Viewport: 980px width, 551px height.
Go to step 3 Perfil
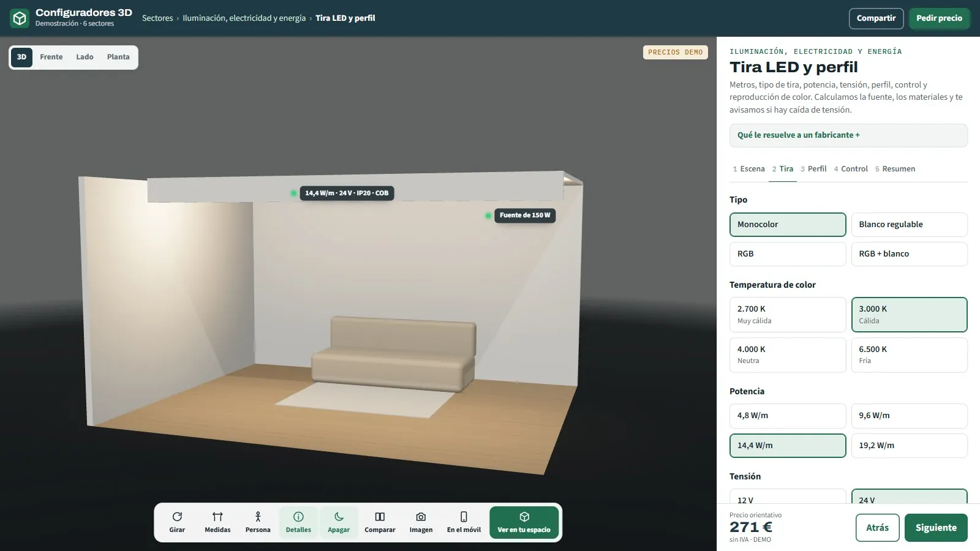click(x=813, y=169)
